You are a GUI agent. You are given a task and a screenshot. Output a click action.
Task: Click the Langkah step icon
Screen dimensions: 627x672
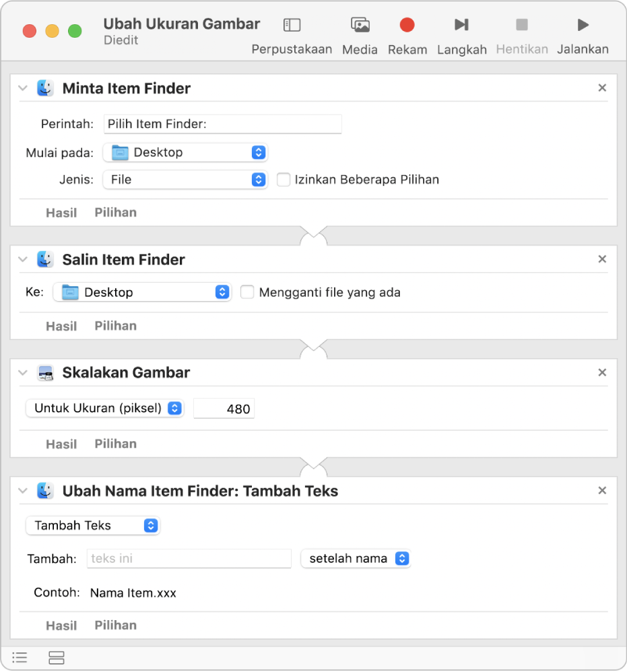pyautogui.click(x=461, y=26)
